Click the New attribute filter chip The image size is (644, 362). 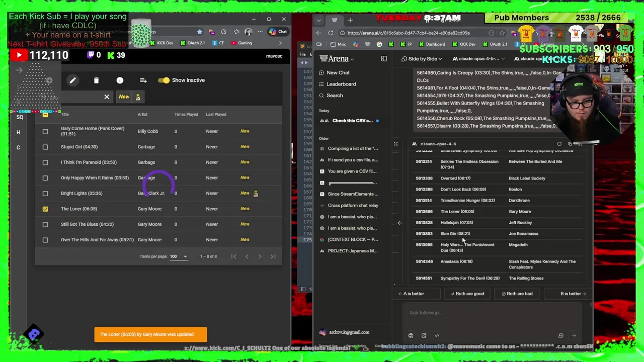124,97
